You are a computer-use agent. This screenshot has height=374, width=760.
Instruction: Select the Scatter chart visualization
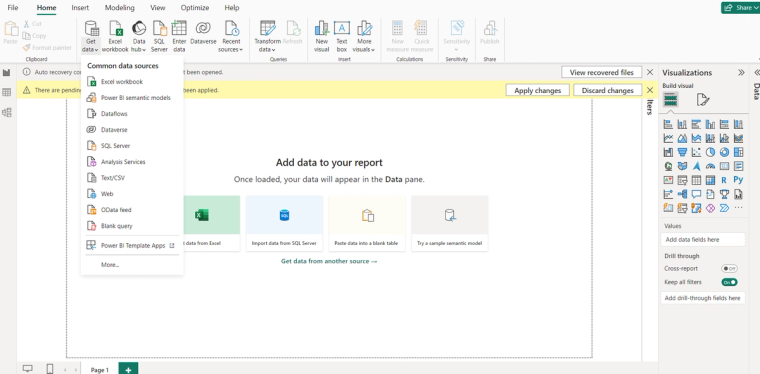coord(697,152)
